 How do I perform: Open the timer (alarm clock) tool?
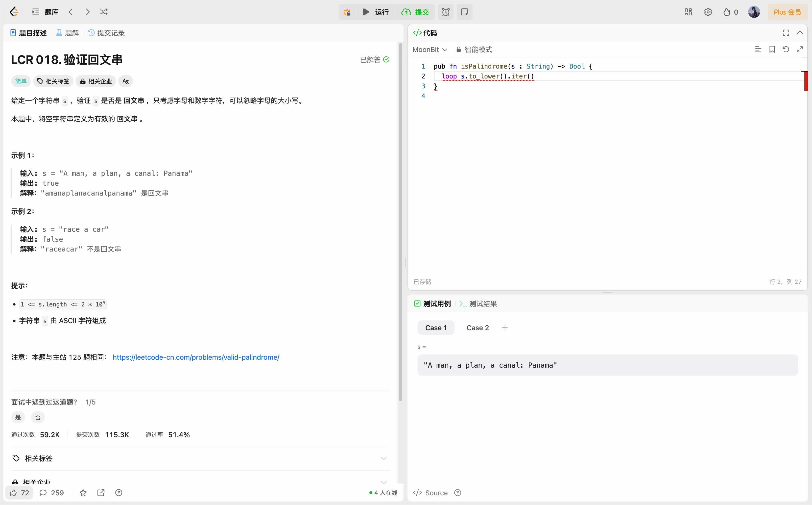click(x=446, y=12)
